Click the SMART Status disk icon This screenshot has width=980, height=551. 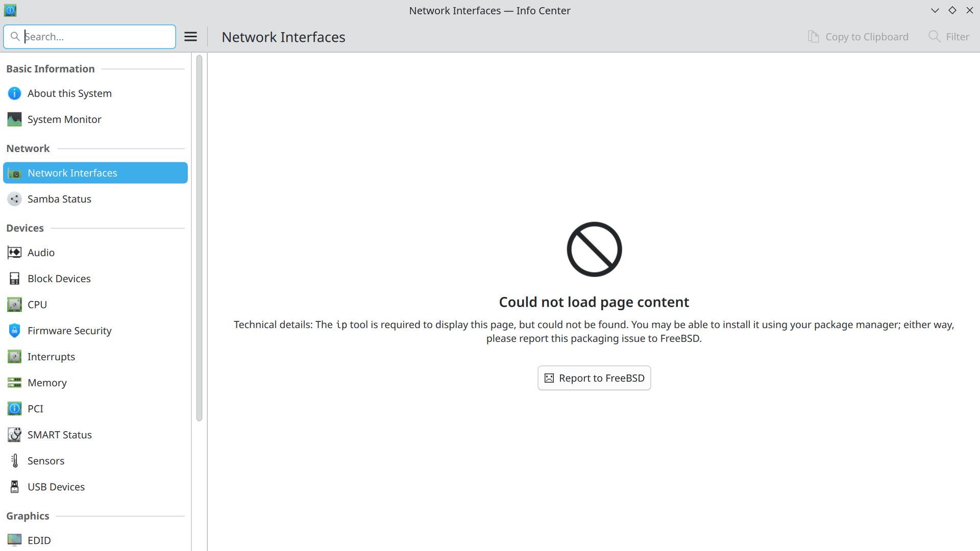[x=14, y=435]
